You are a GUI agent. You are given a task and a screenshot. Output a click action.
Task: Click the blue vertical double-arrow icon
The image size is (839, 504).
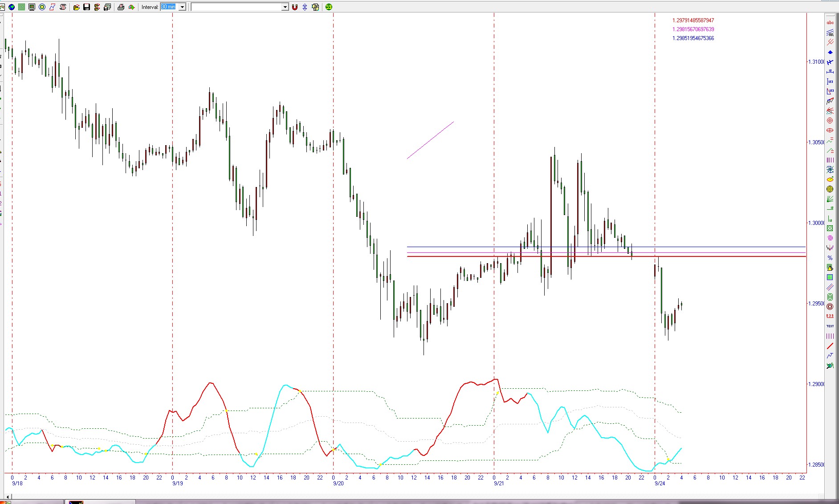(x=305, y=7)
